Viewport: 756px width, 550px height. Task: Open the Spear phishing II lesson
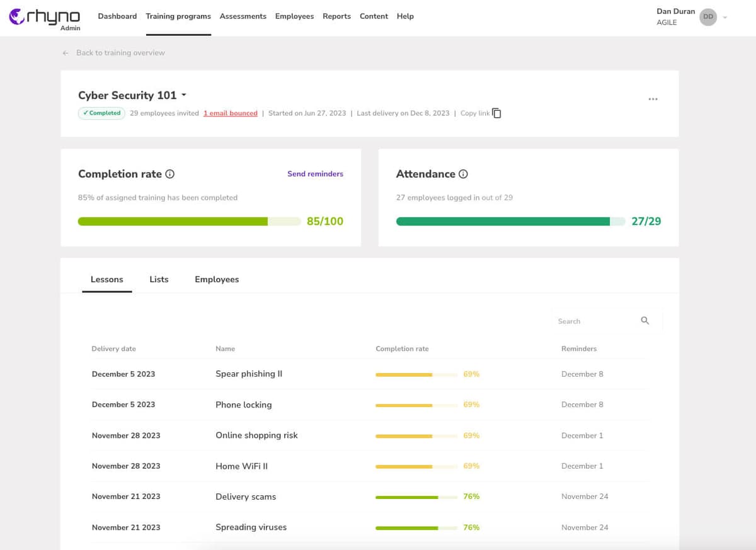(249, 374)
